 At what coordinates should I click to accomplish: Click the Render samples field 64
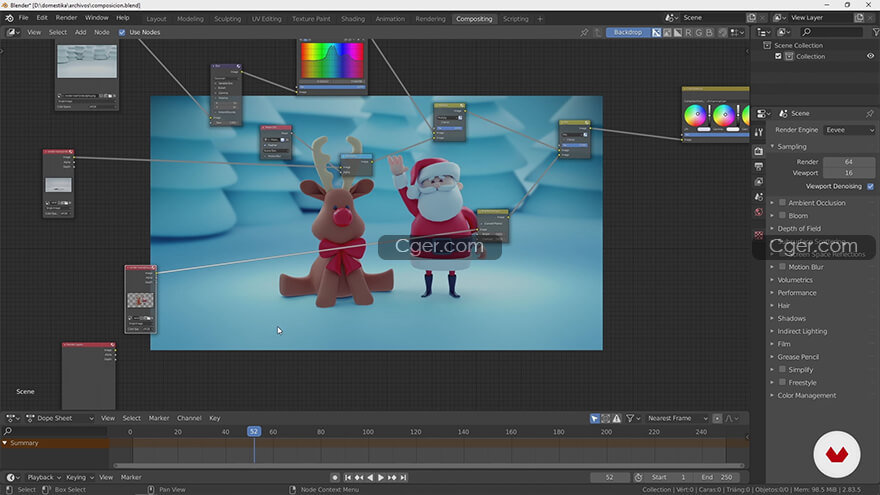pyautogui.click(x=849, y=162)
